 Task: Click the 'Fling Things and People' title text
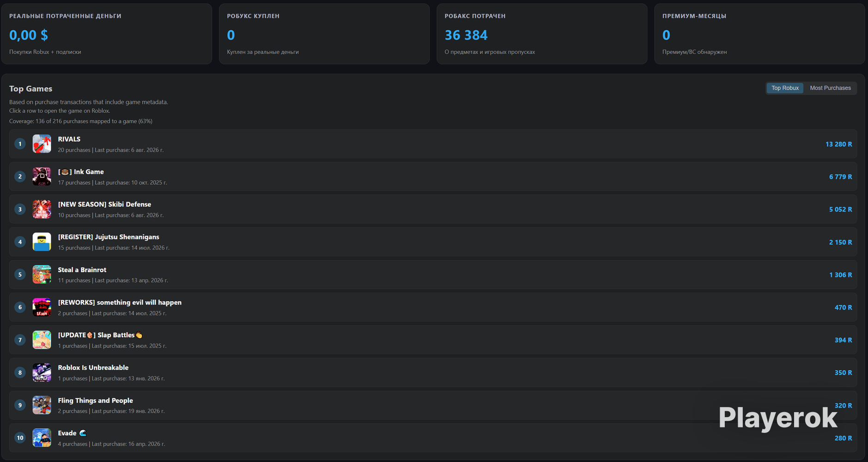(x=96, y=401)
